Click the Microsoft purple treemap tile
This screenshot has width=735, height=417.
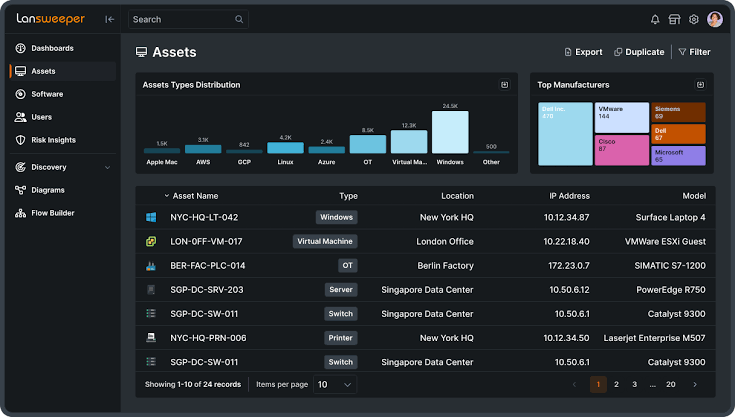pos(678,156)
